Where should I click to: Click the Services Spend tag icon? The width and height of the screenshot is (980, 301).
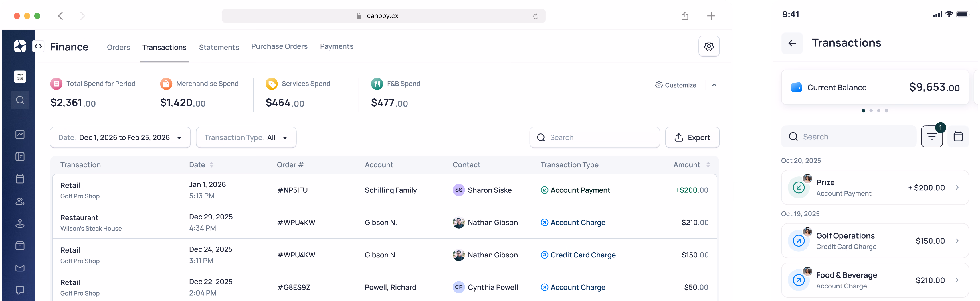point(272,84)
